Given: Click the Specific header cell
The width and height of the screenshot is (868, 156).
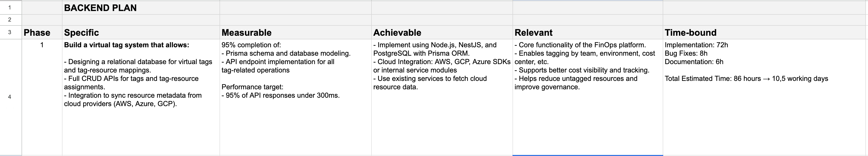Looking at the screenshot, I should (141, 32).
